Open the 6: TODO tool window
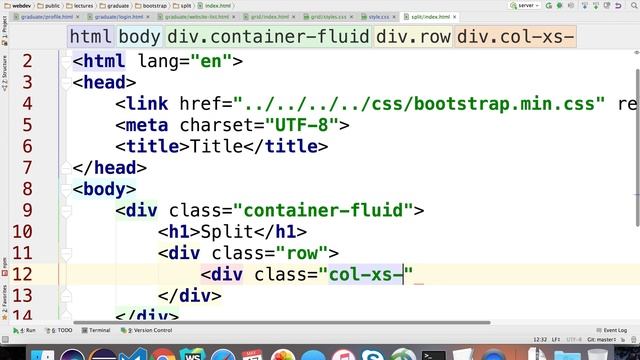This screenshot has width=640, height=360. (x=58, y=330)
